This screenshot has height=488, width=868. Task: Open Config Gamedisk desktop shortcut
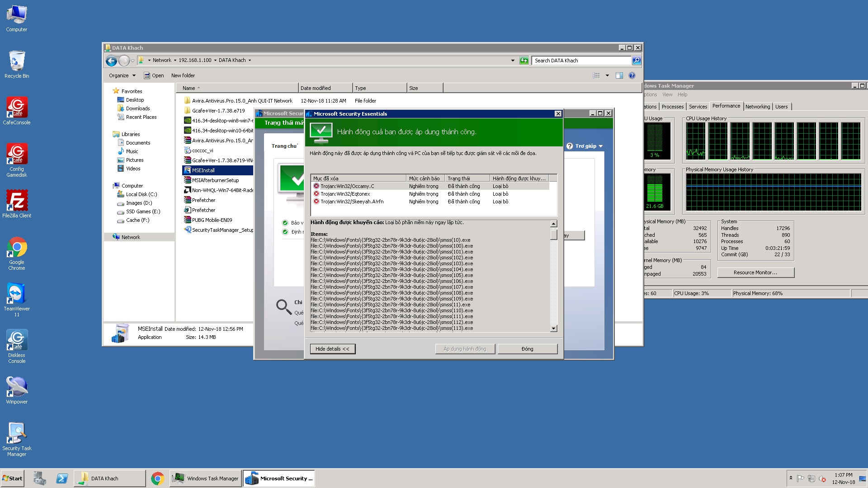17,160
